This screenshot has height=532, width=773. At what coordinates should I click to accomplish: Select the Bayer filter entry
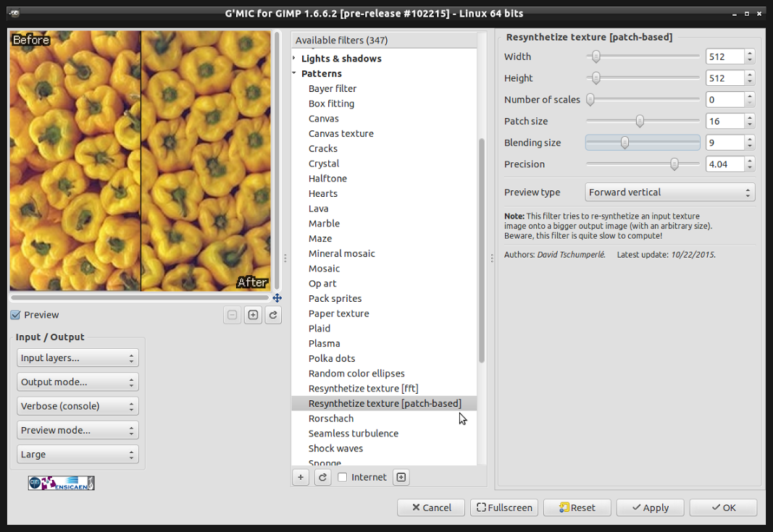[333, 88]
